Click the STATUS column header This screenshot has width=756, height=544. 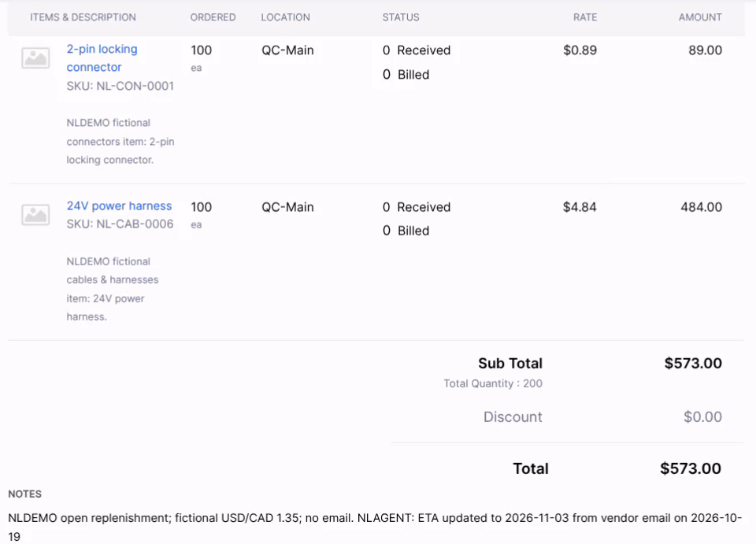[x=401, y=17]
